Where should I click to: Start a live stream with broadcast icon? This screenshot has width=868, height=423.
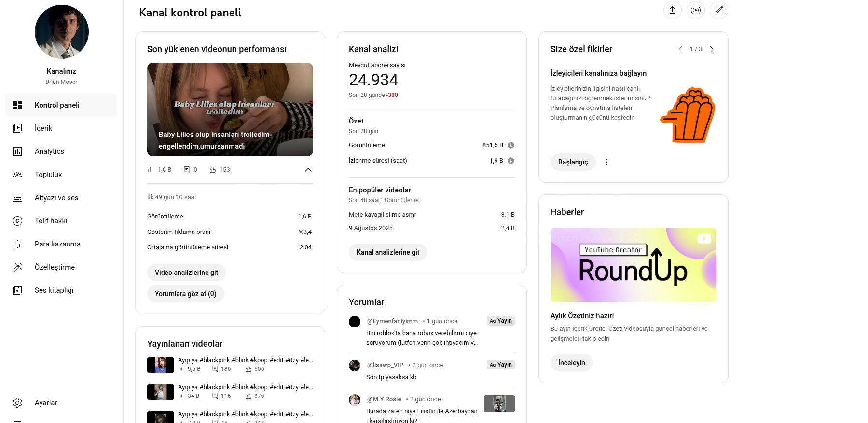point(696,10)
